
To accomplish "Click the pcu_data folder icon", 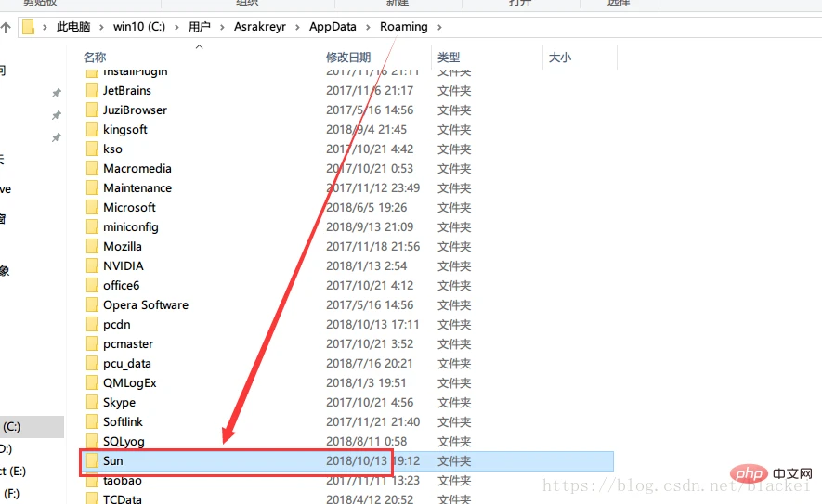I will click(92, 363).
